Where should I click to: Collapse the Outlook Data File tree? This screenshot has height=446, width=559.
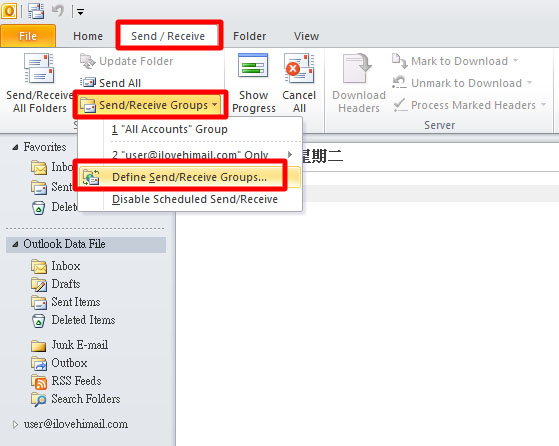15,244
